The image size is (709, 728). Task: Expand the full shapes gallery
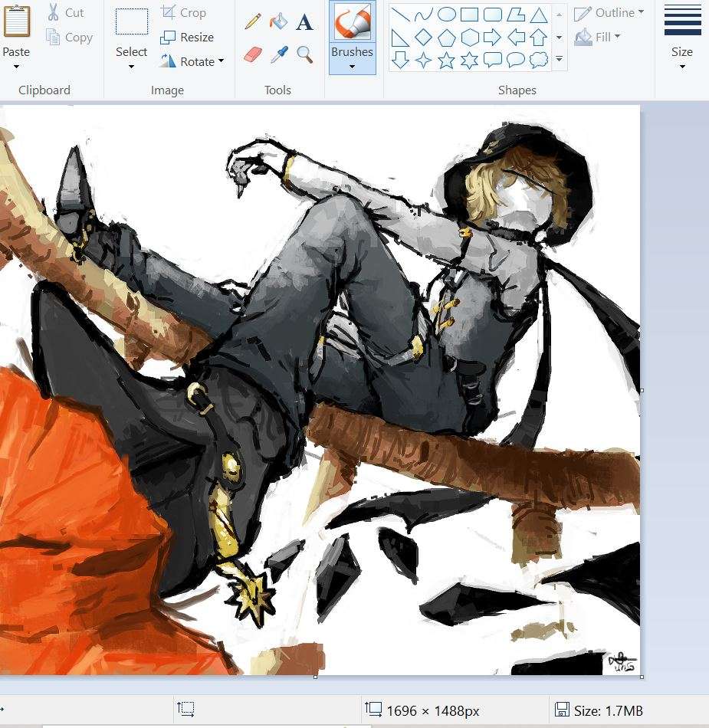coord(559,59)
